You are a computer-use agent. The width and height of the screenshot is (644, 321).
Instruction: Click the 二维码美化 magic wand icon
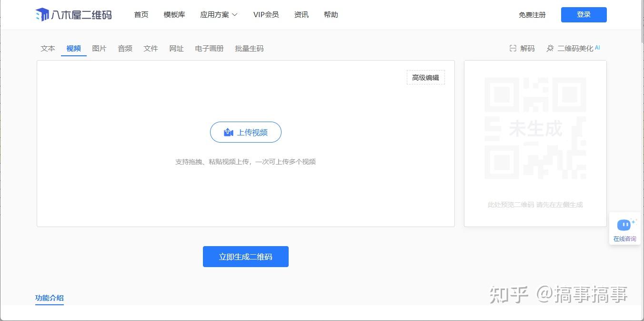click(550, 48)
